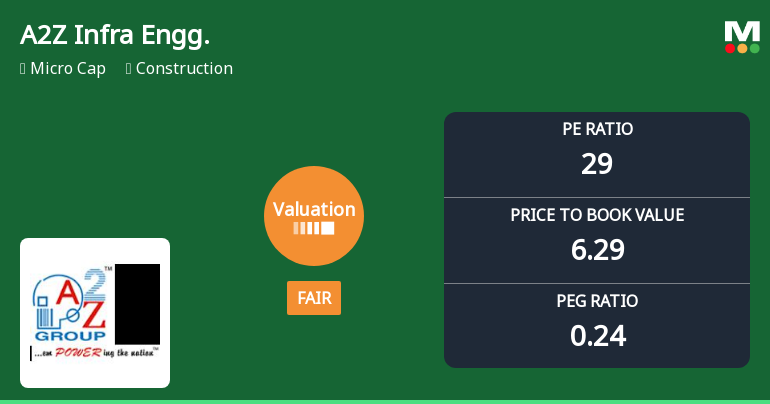Click the PRICE TO BOOK VALUE heading
Screen dimensions: 770x404
tap(597, 215)
